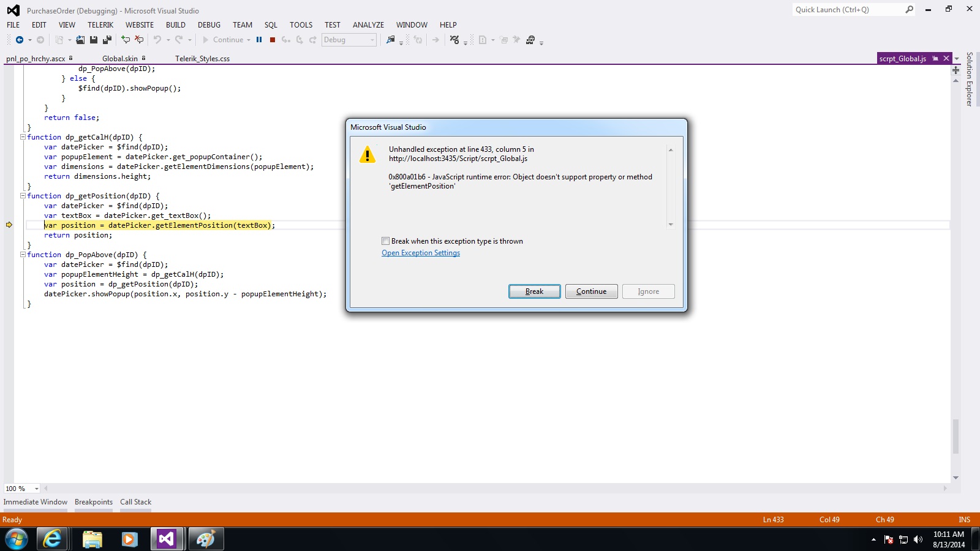
Task: Pause debugging with the Break All icon
Action: pyautogui.click(x=259, y=40)
